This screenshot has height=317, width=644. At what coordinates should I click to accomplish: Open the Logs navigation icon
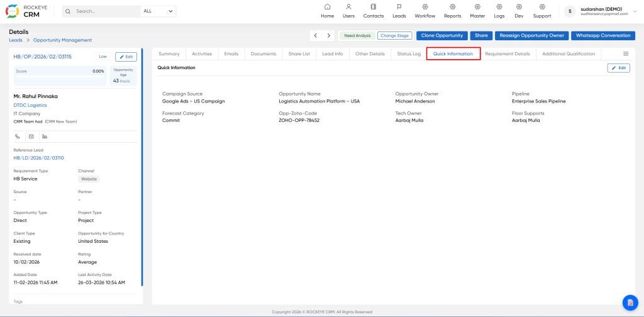point(499,7)
